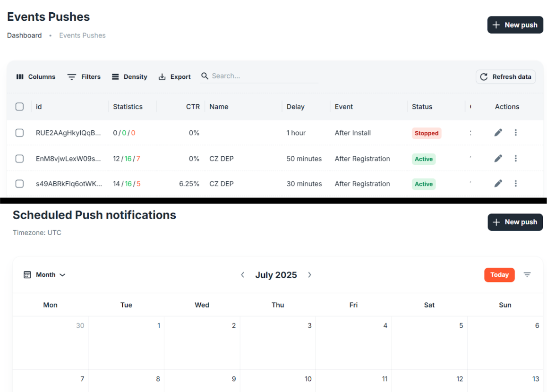The width and height of the screenshot is (547, 392).
Task: Click the 6.25% CTR value
Action: [189, 183]
